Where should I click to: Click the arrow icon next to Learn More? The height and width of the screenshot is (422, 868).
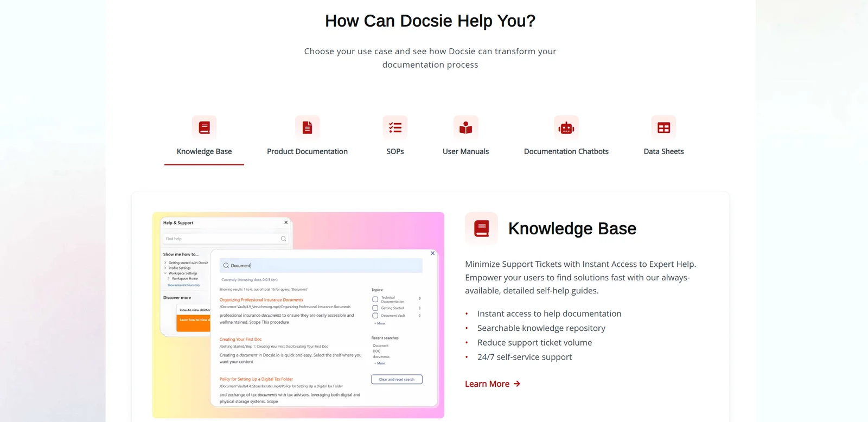click(517, 383)
